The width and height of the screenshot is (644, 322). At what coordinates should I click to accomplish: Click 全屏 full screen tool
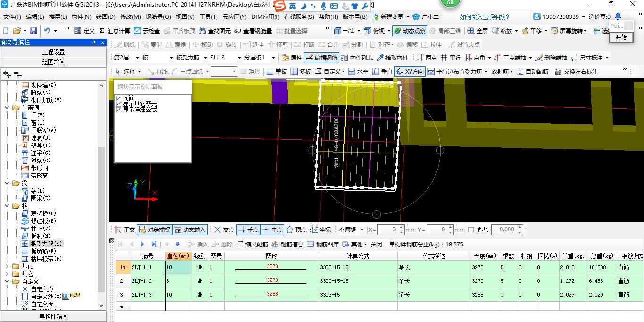point(477,31)
